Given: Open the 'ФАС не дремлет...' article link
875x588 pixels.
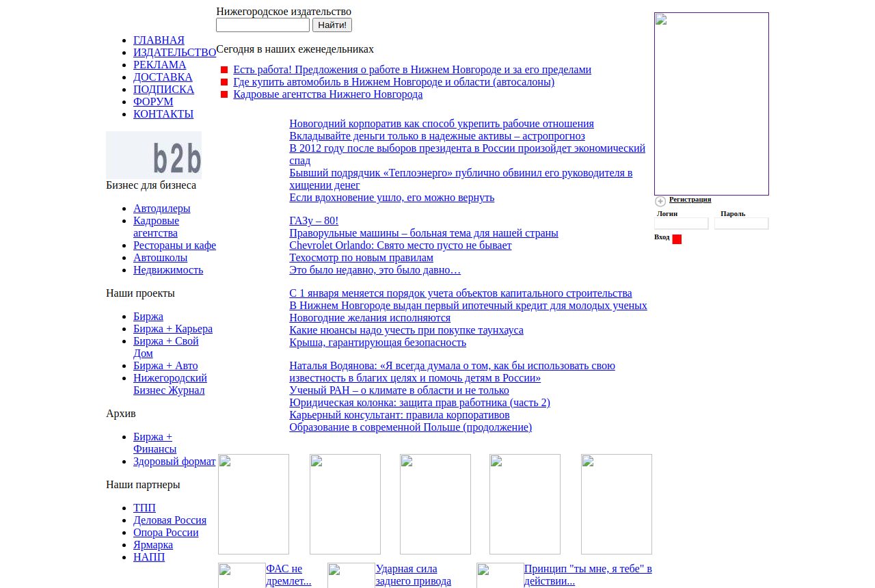Looking at the screenshot, I should (288, 575).
